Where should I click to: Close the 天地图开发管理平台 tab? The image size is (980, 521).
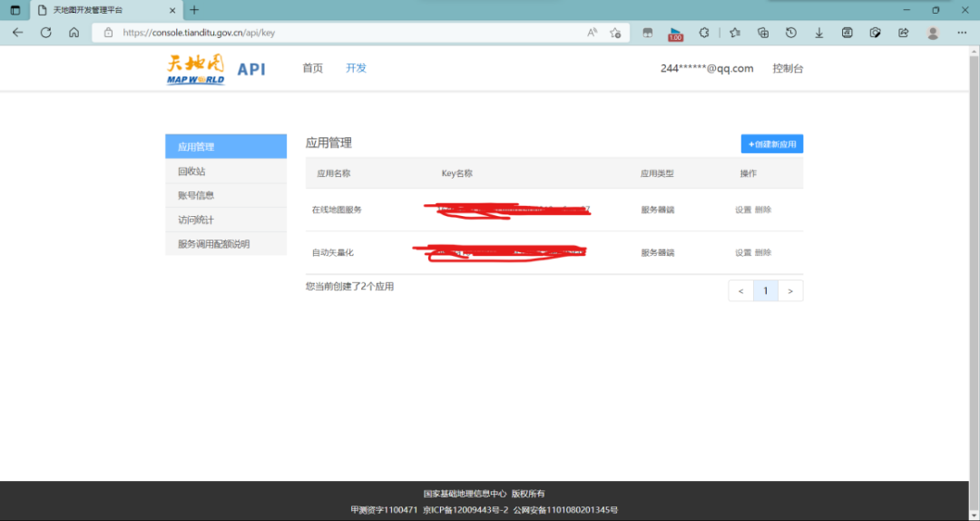click(172, 10)
